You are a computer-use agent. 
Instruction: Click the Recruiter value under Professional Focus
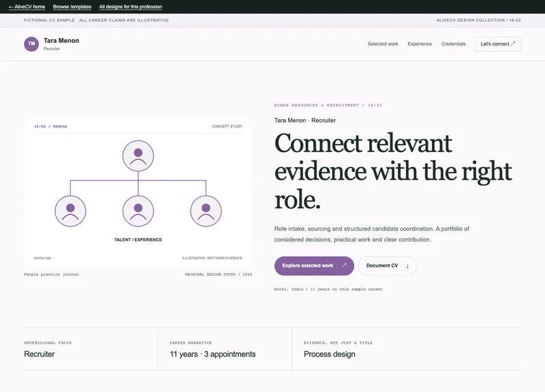(x=40, y=354)
